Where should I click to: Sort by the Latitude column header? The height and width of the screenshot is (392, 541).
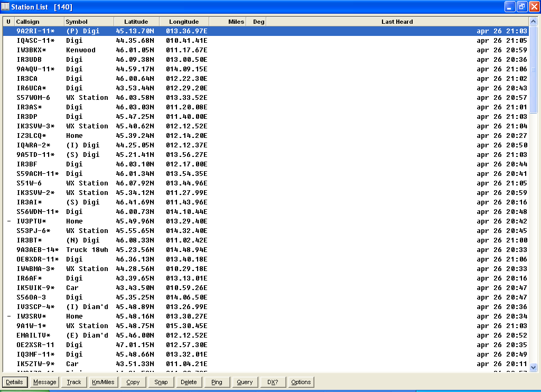tap(137, 22)
